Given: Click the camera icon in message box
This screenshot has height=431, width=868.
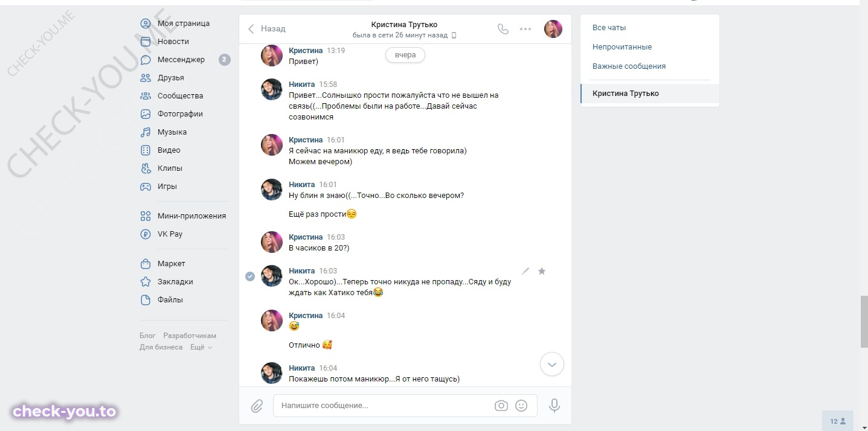Looking at the screenshot, I should click(x=501, y=406).
